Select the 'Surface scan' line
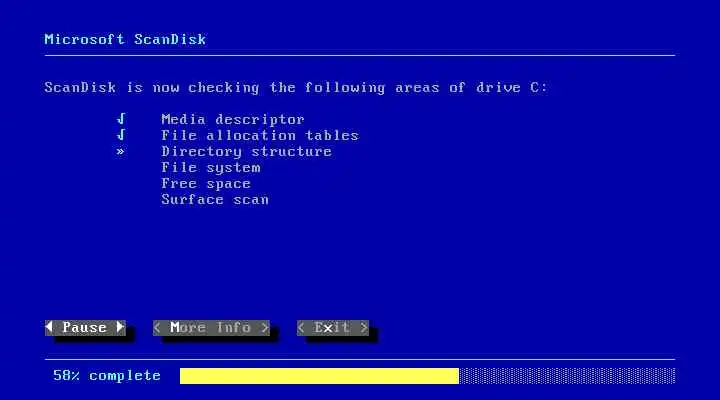 pos(215,200)
